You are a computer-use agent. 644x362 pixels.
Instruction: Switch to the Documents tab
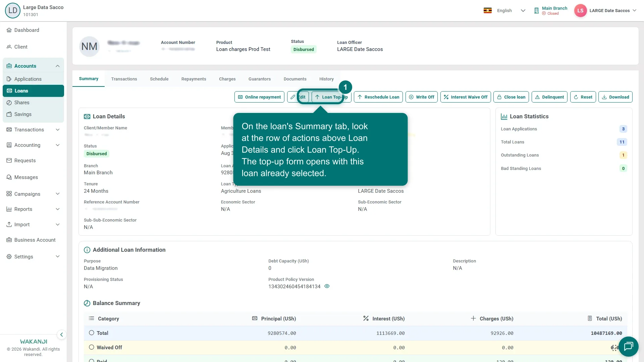point(295,79)
